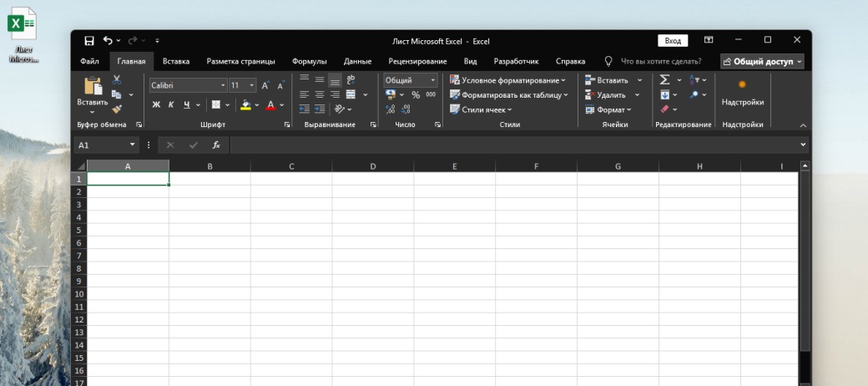The width and height of the screenshot is (868, 386).
Task: Click the yellow fill color swatch
Action: click(x=245, y=105)
